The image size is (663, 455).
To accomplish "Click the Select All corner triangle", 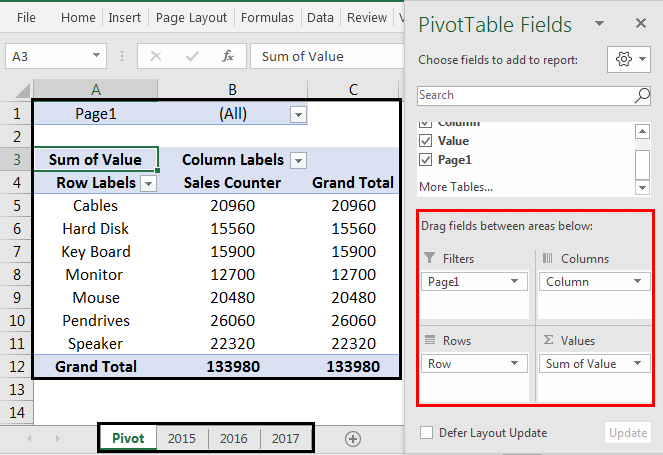I will 22,90.
